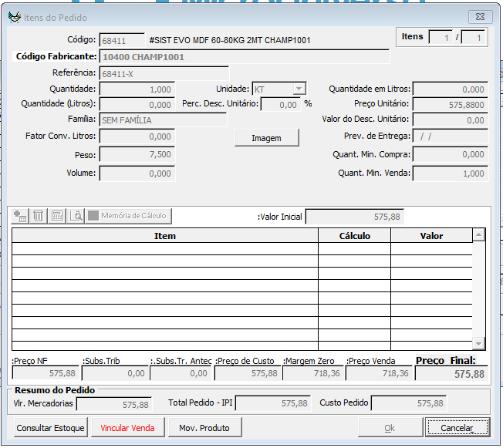The width and height of the screenshot is (503, 448).
Task: Click the Volume field
Action: 137,173
